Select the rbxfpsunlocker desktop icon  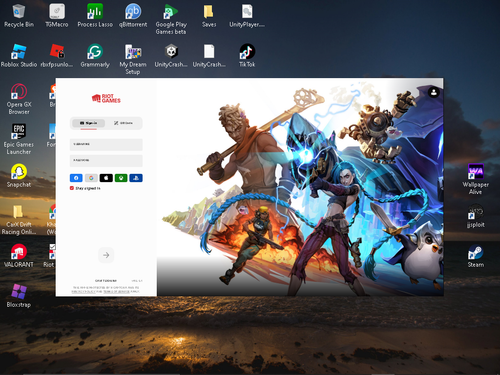[x=57, y=56]
